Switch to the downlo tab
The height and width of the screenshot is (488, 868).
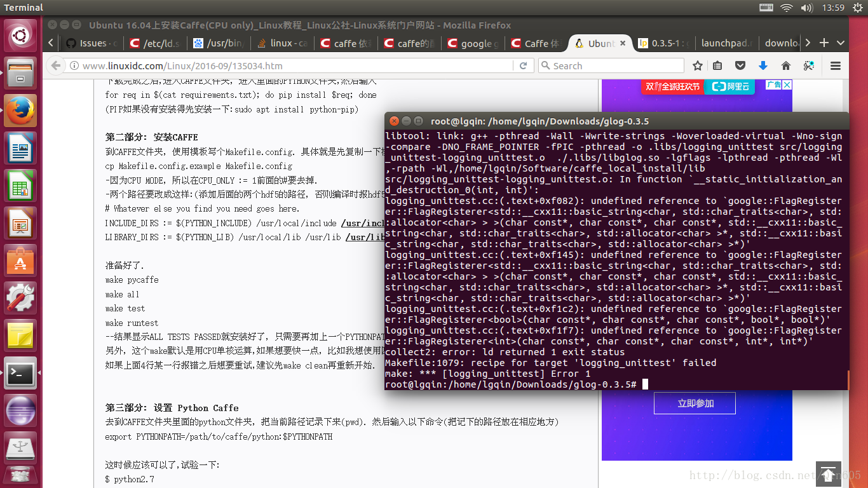click(782, 43)
